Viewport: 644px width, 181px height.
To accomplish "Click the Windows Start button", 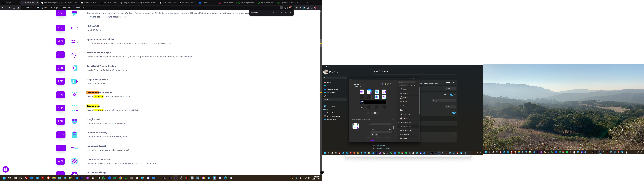I will coord(4,178).
